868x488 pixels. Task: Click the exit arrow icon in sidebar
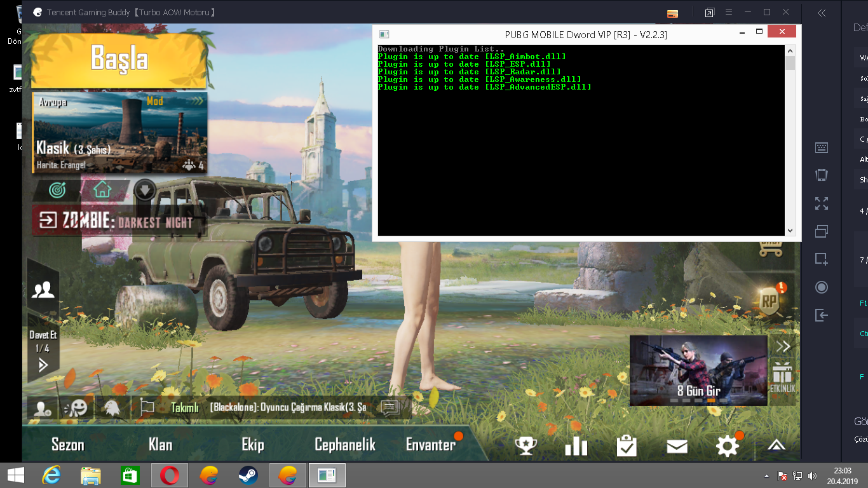[822, 315]
